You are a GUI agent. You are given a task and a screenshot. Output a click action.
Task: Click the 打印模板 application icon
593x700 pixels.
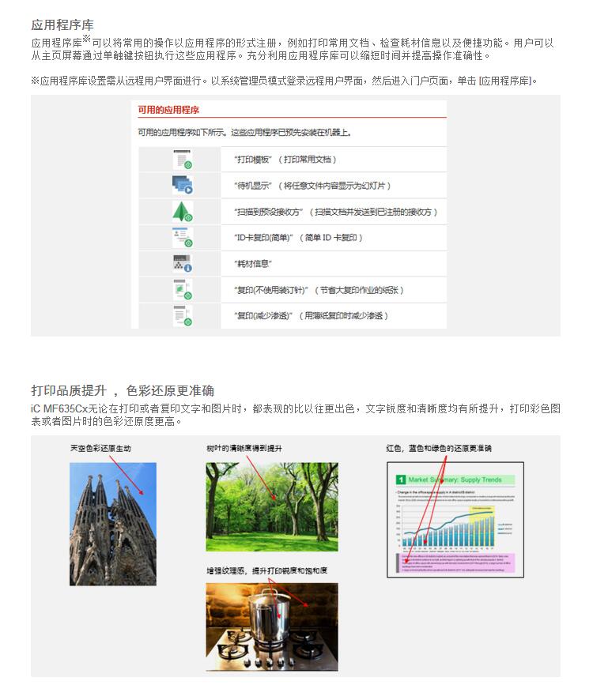(183, 160)
